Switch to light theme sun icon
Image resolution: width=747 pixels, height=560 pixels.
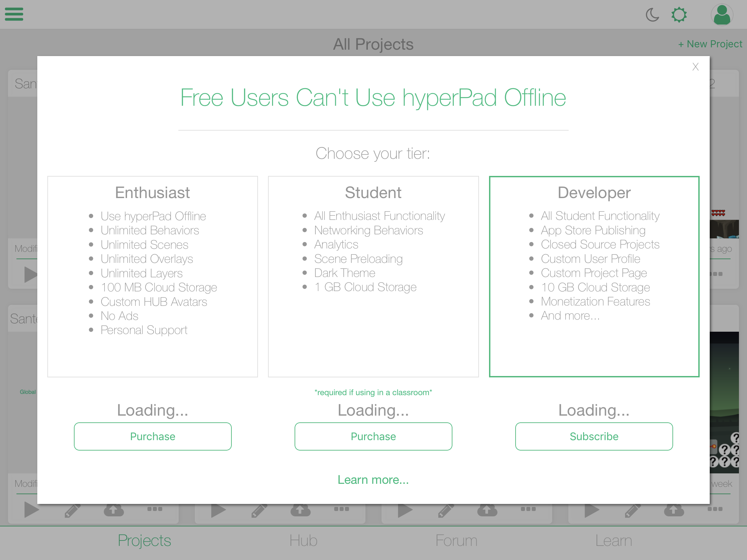pos(679,15)
